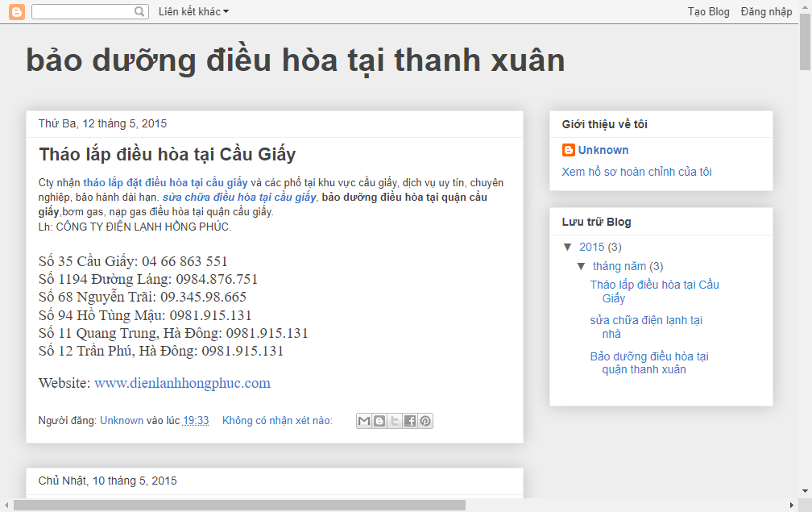Open post title Tháo lắp điều hòa tại Cầu Giấy
Image resolution: width=812 pixels, height=512 pixels.
click(x=168, y=154)
